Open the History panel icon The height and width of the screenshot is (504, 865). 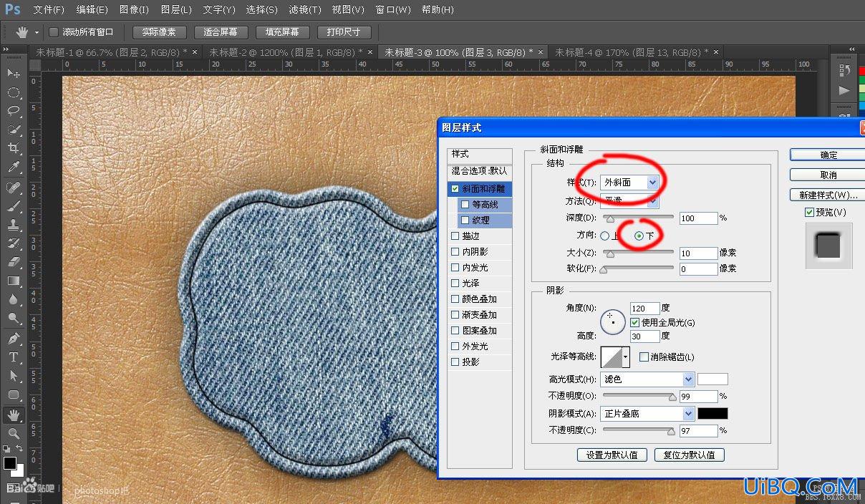844,70
